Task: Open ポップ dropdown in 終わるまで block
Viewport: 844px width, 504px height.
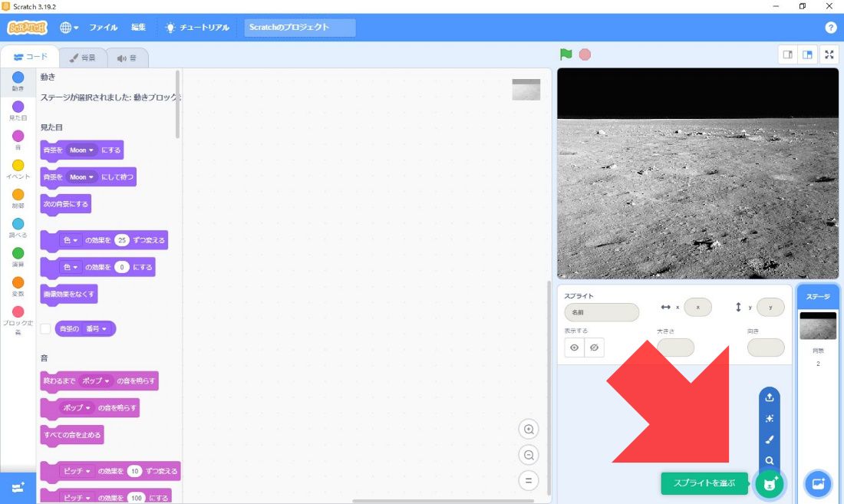Action: (96, 380)
